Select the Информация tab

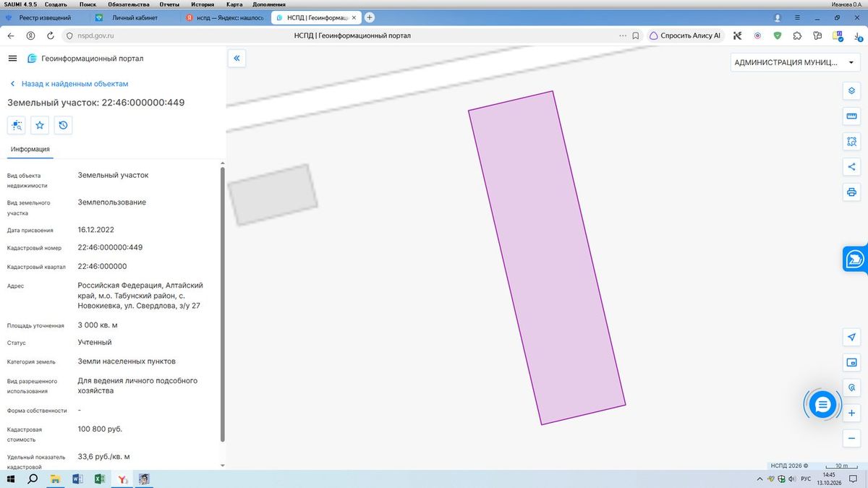[x=30, y=149]
